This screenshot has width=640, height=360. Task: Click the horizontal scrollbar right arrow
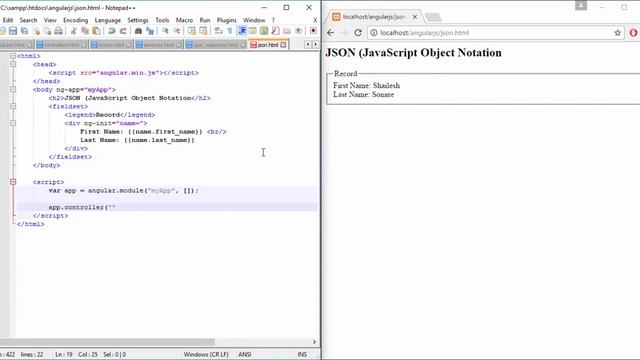314,342
